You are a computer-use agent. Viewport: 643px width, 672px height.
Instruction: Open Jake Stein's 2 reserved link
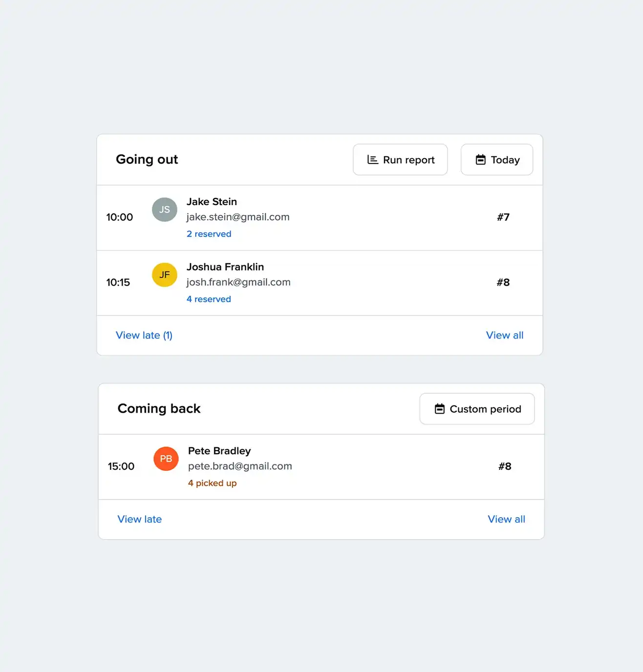click(209, 234)
